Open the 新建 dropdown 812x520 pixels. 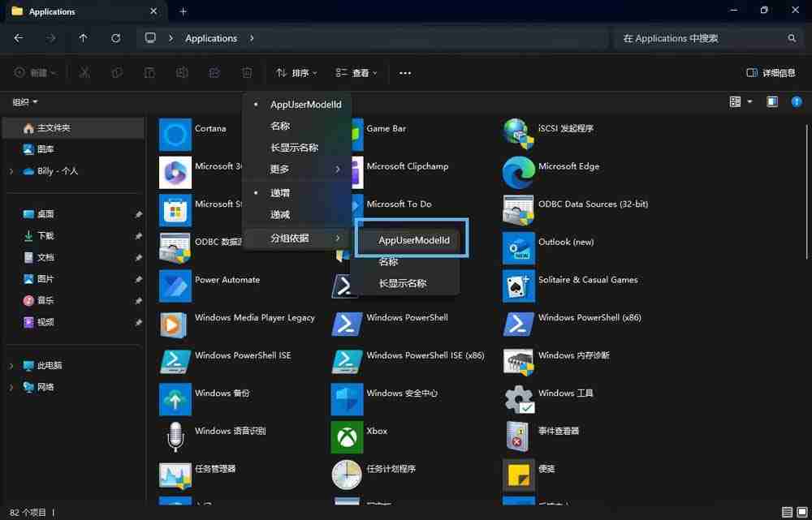(35, 72)
